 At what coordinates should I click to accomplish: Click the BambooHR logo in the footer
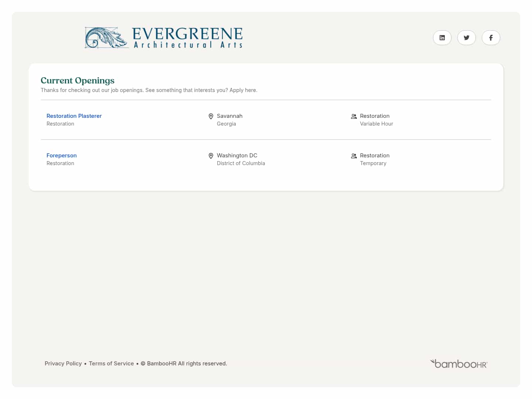point(458,364)
